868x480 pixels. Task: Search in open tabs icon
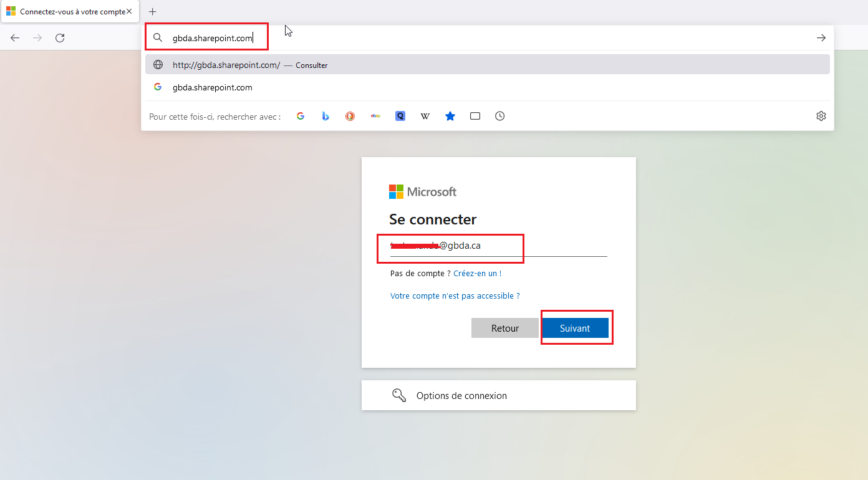(475, 116)
